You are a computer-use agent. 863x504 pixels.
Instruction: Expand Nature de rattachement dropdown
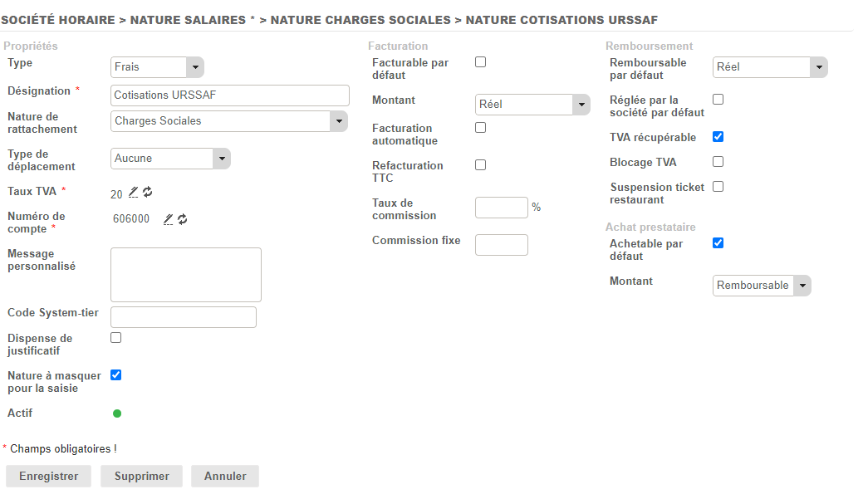[229, 121]
